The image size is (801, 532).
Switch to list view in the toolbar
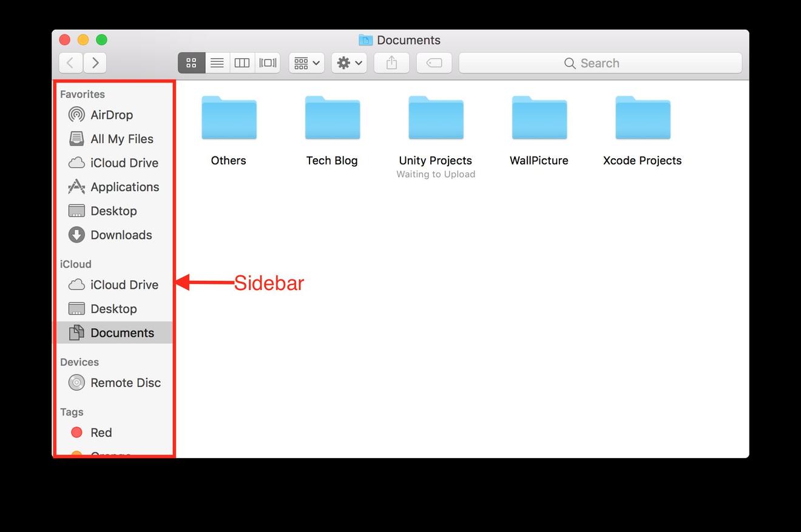[x=217, y=62]
